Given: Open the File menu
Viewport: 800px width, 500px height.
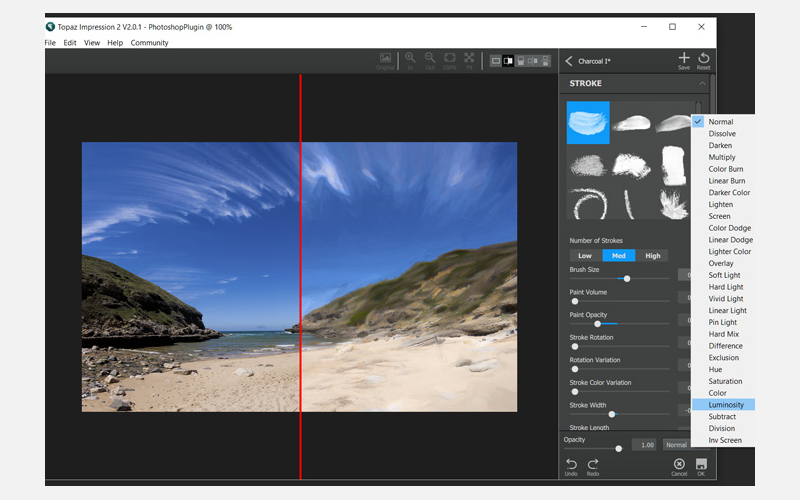Looking at the screenshot, I should (50, 43).
